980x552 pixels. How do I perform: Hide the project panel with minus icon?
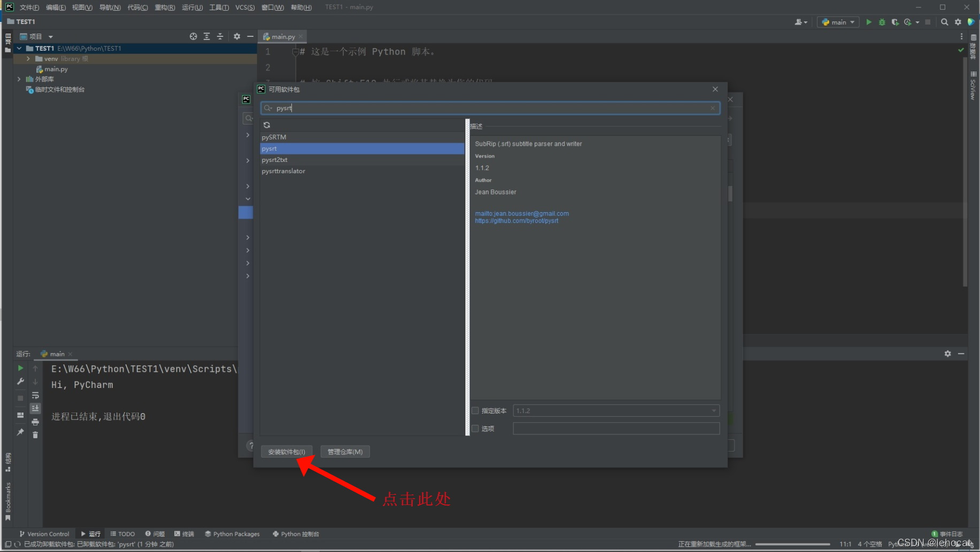tap(250, 36)
